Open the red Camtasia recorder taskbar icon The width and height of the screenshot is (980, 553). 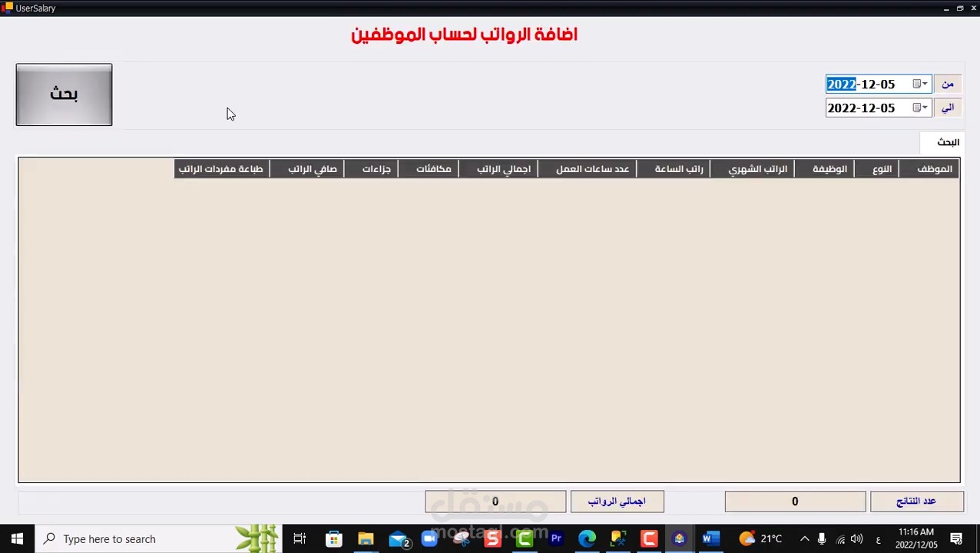649,539
